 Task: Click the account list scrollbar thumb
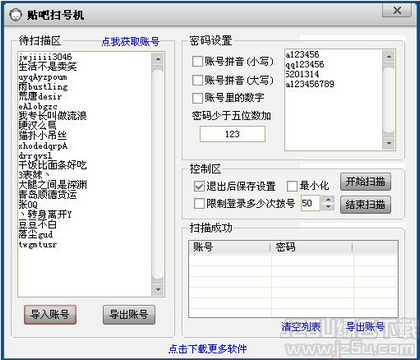(158, 173)
